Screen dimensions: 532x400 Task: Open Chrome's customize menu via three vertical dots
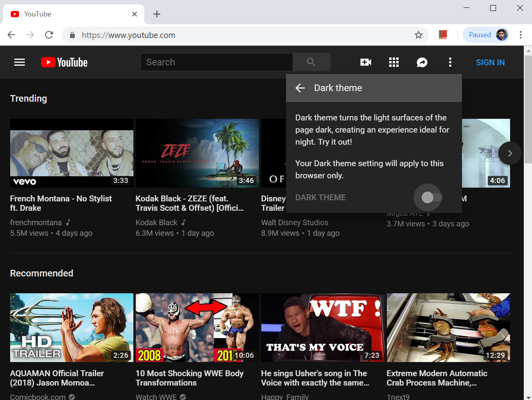tap(521, 35)
